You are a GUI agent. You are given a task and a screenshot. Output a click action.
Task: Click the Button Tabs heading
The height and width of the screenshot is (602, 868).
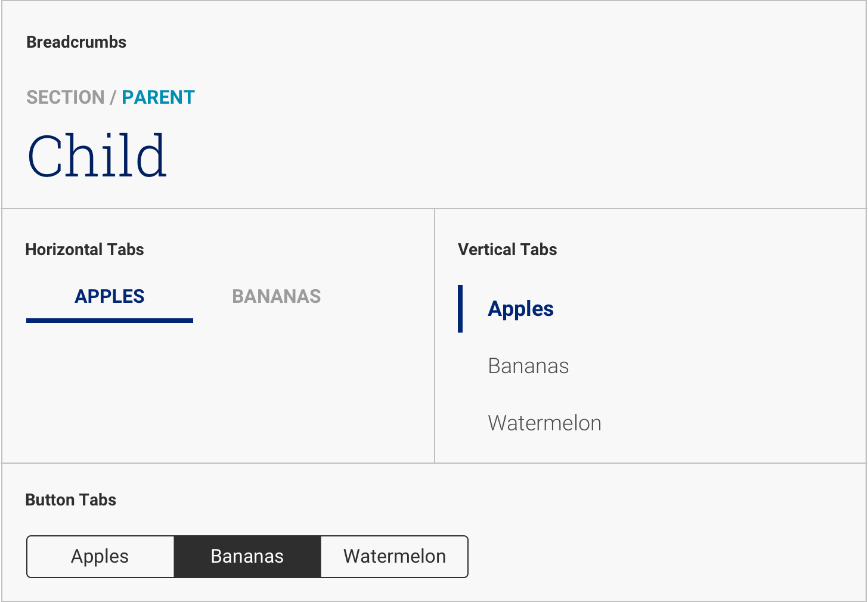pyautogui.click(x=71, y=500)
